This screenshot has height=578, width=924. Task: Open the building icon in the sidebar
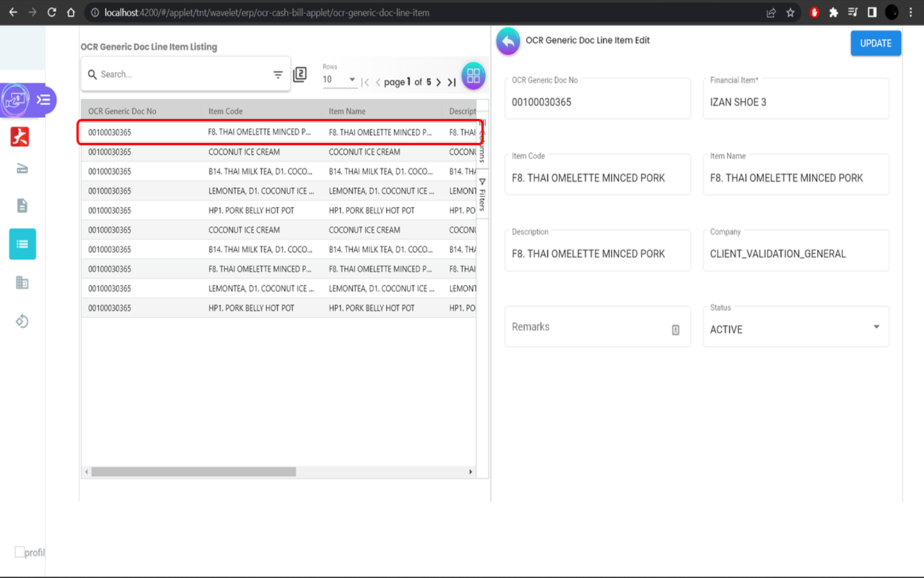22,283
